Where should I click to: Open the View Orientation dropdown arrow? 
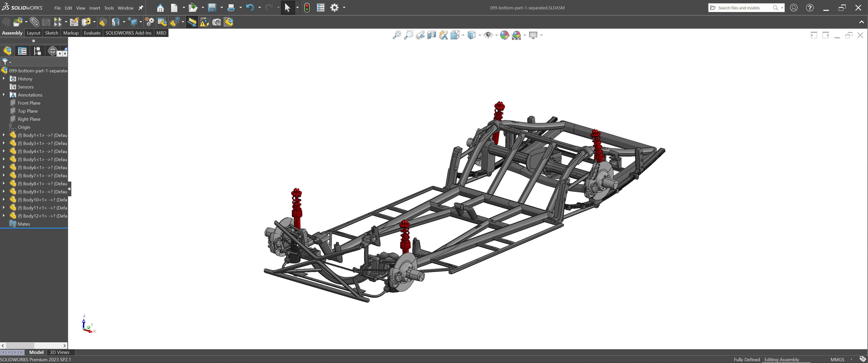point(463,35)
